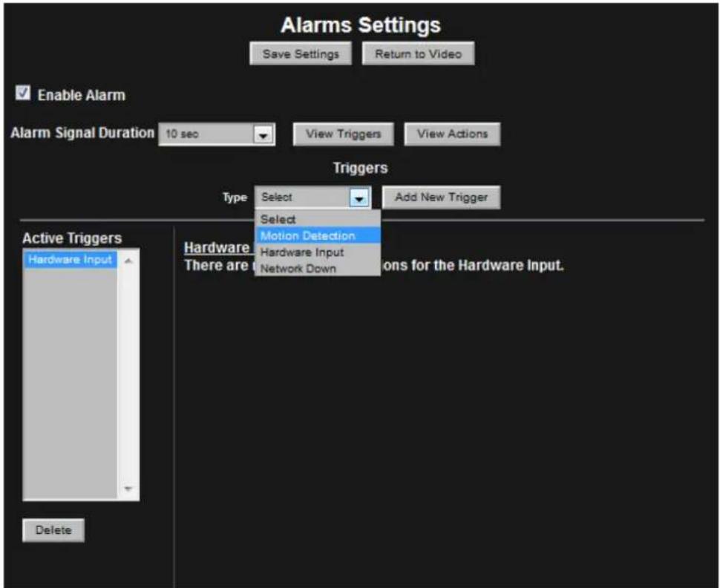Collapse the trigger Type dropdown arrow
Screen dimensions: 720x588
(359, 198)
